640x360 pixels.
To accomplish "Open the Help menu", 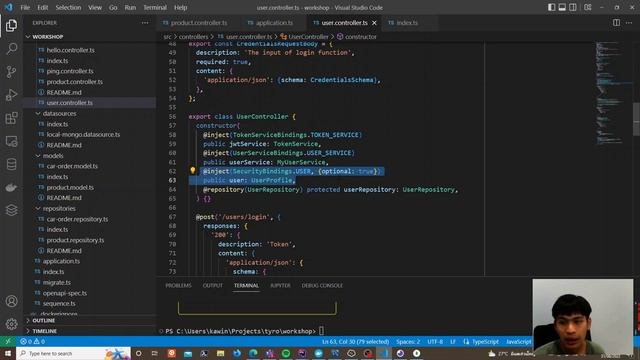I will [x=180, y=7].
